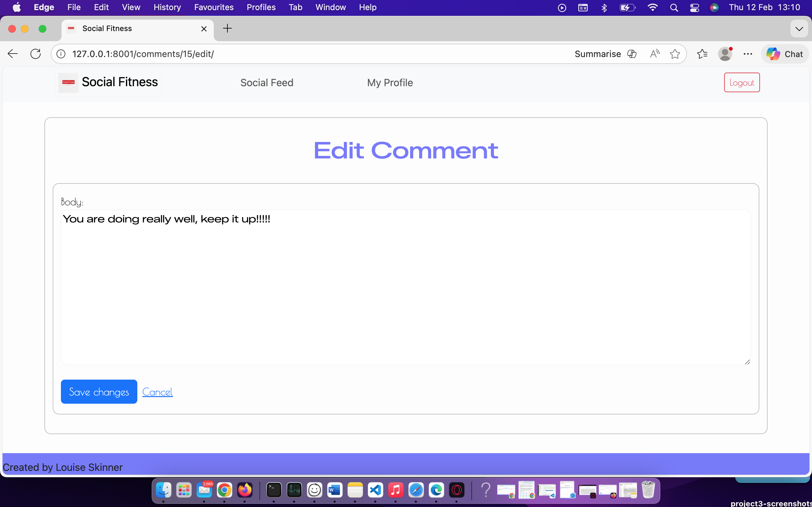Viewport: 812px width, 507px height.
Task: Open the tab actions chevron
Action: point(799,29)
